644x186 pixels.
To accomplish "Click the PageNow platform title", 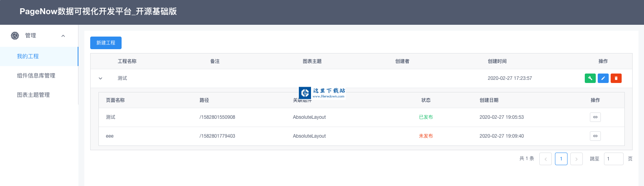I will coord(98,11).
